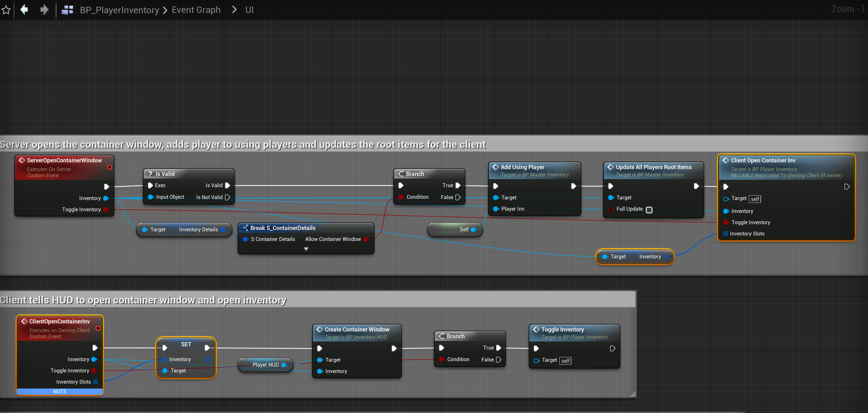This screenshot has width=868, height=413.
Task: Click the Break S_ContainerDetails struct icon
Action: coord(245,228)
